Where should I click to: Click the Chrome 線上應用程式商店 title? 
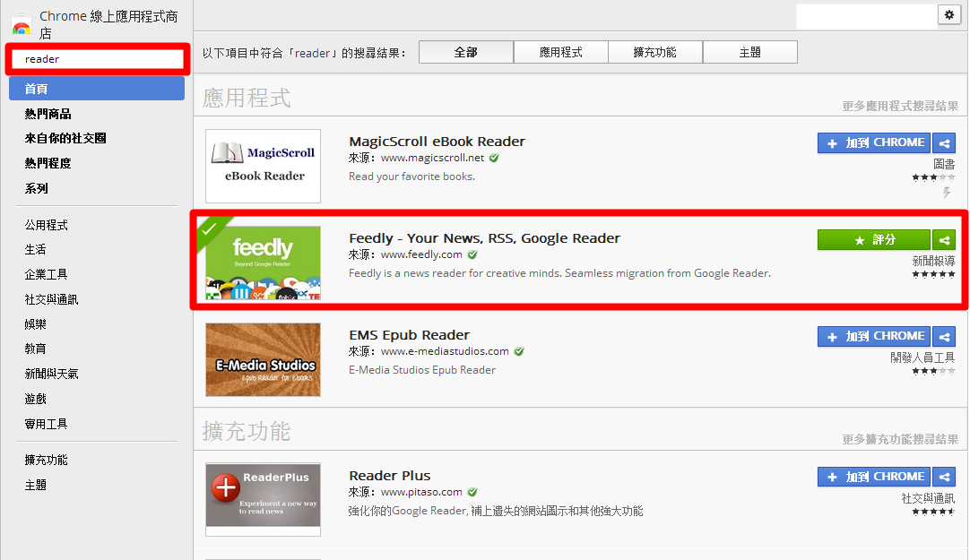pyautogui.click(x=108, y=25)
